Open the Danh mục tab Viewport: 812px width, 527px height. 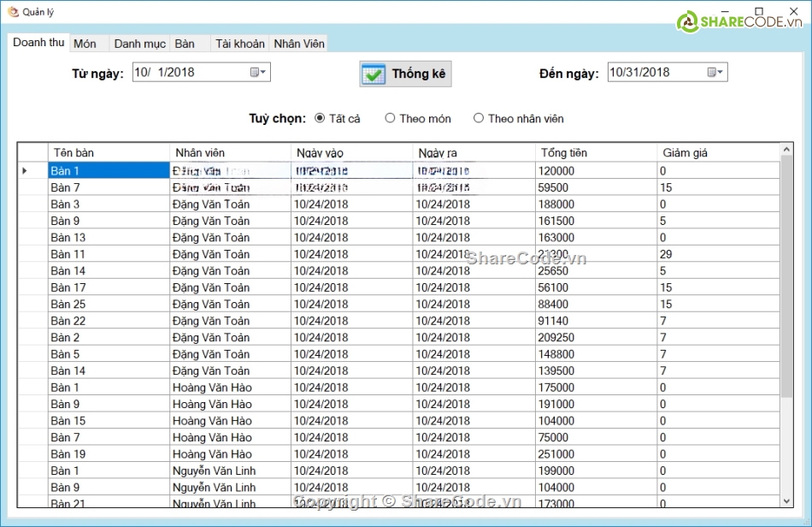click(140, 44)
